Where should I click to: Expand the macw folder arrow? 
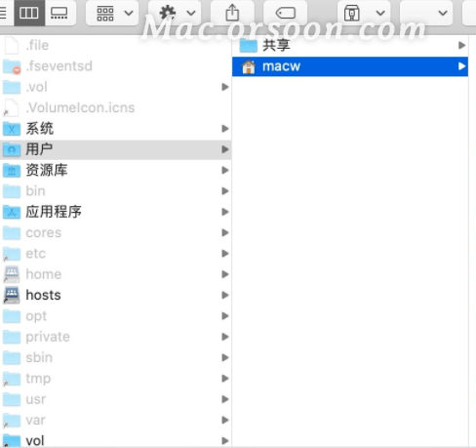[461, 66]
